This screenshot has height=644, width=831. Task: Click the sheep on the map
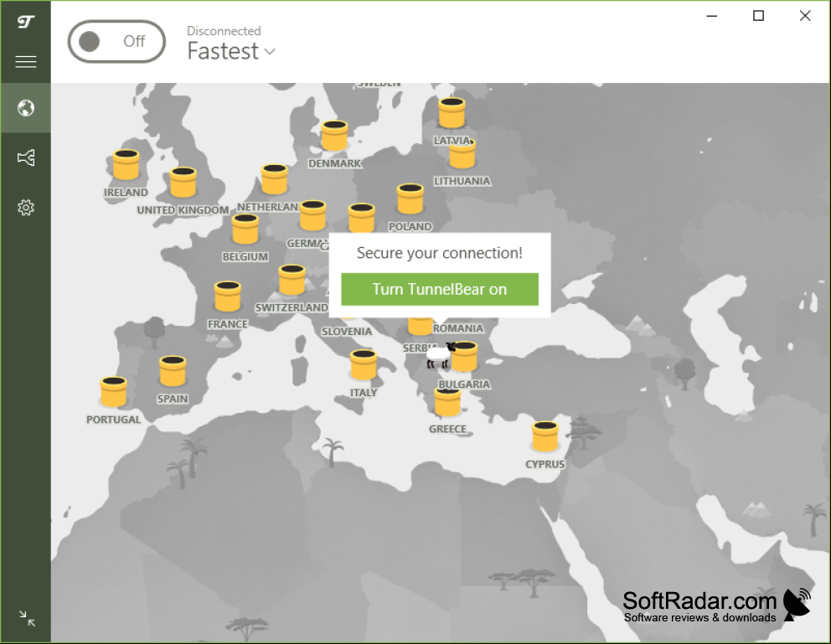(440, 355)
